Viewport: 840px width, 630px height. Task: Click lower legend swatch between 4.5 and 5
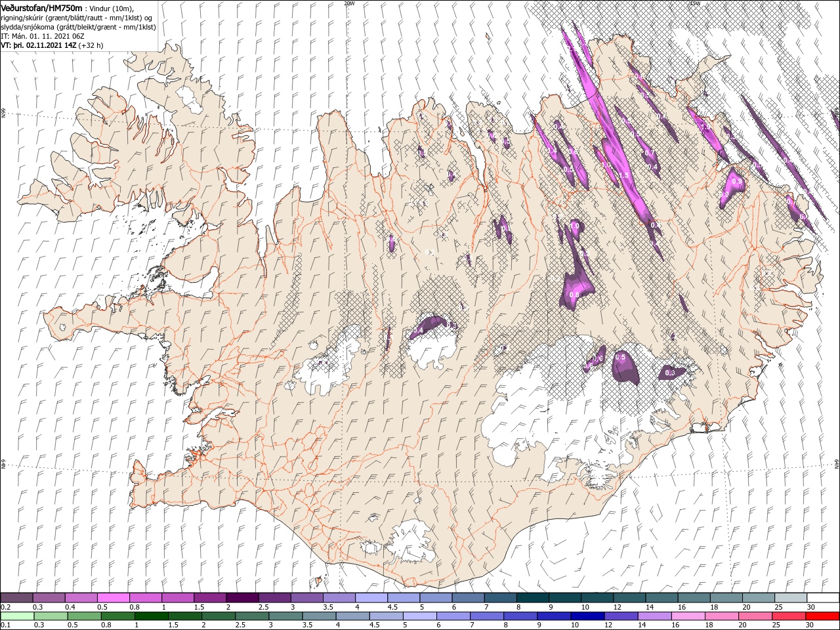point(387,616)
